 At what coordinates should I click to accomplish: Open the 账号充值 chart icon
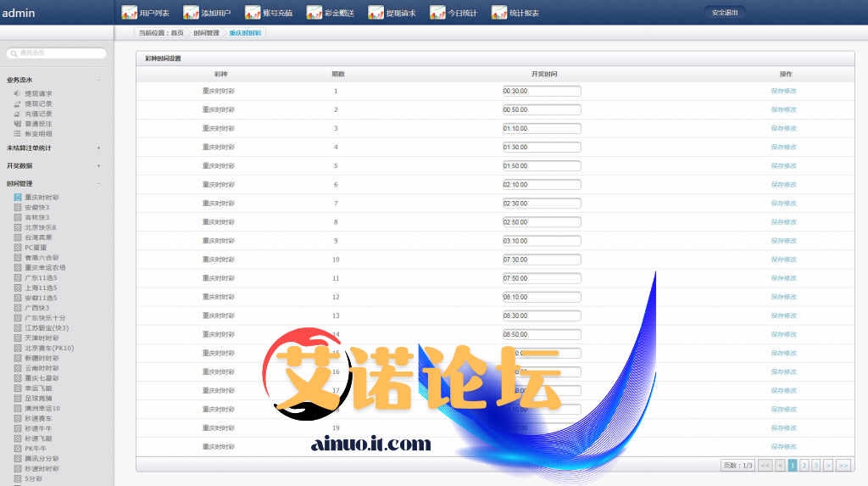(x=253, y=12)
